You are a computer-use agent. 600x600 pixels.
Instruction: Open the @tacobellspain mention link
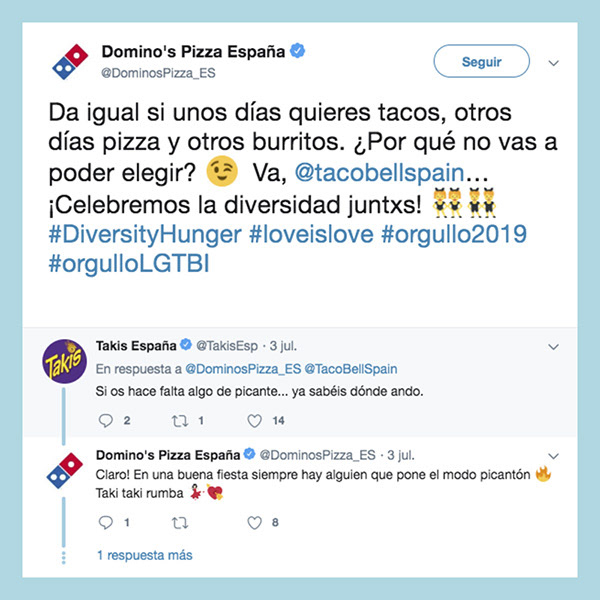tap(379, 173)
